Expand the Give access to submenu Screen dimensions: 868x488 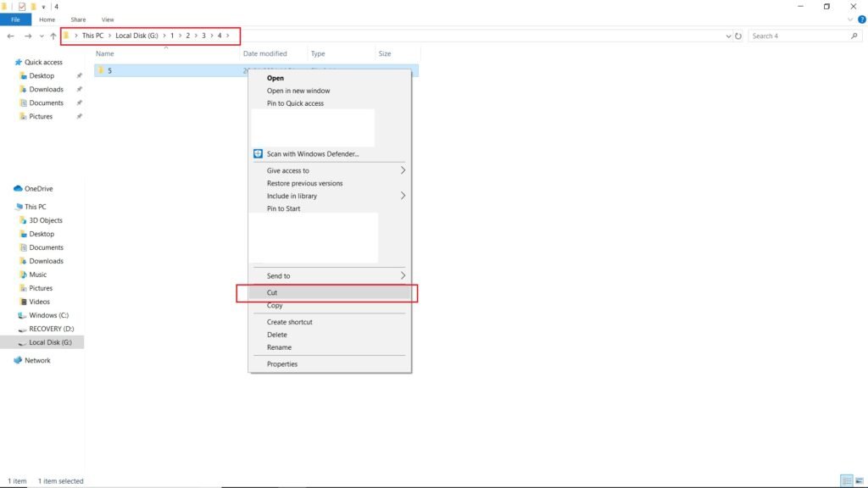pos(330,170)
